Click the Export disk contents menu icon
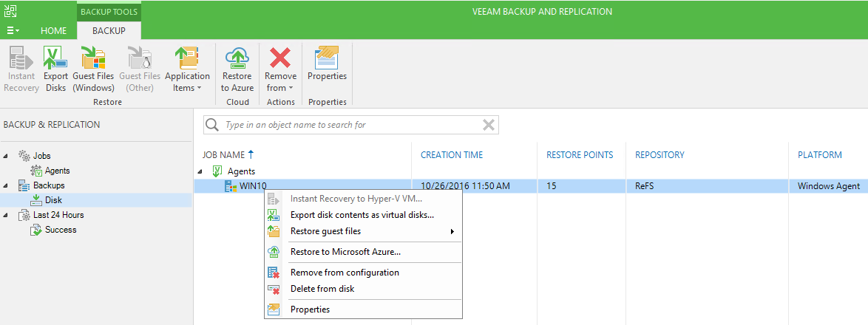Screen dimensions: 868x325 274,215
